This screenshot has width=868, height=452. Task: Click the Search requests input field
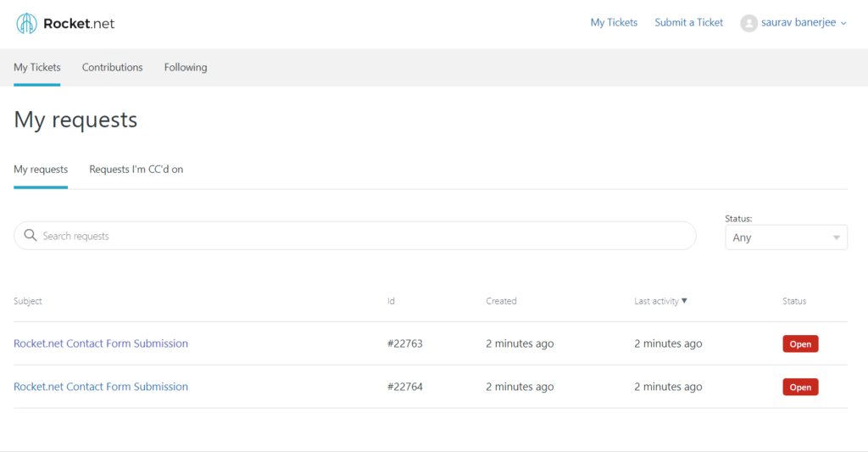coord(355,236)
